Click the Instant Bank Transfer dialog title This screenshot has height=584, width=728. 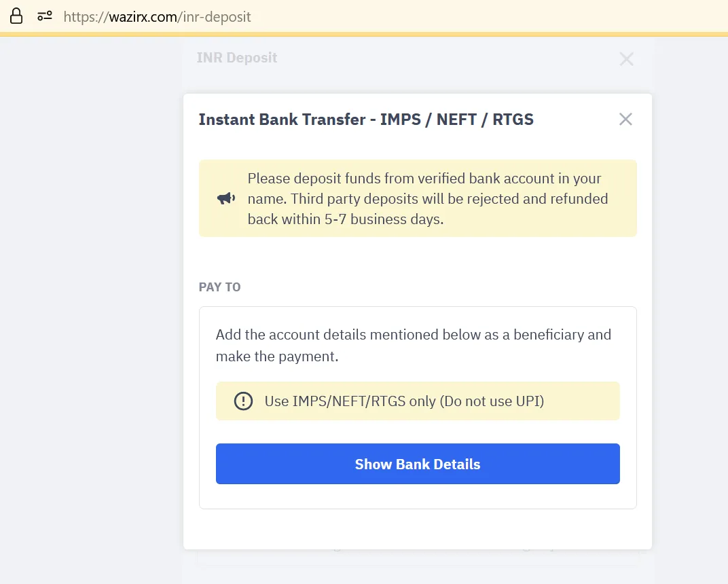(x=366, y=120)
